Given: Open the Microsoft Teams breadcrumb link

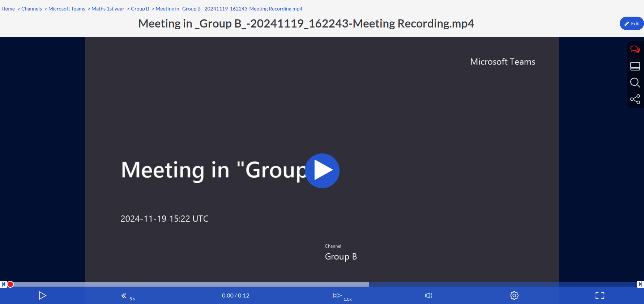Looking at the screenshot, I should [x=67, y=9].
